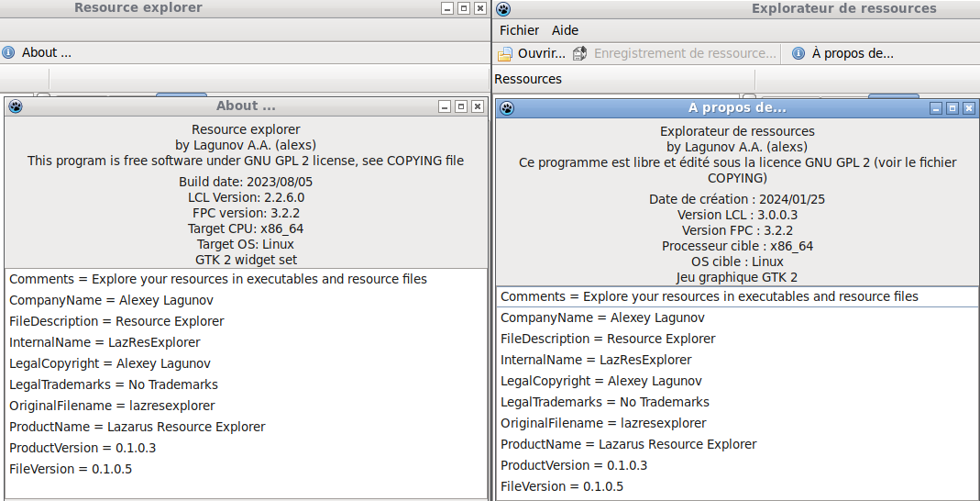Select ProductName row in A propos de list
Image resolution: width=980 pixels, height=501 pixels.
tap(736, 445)
